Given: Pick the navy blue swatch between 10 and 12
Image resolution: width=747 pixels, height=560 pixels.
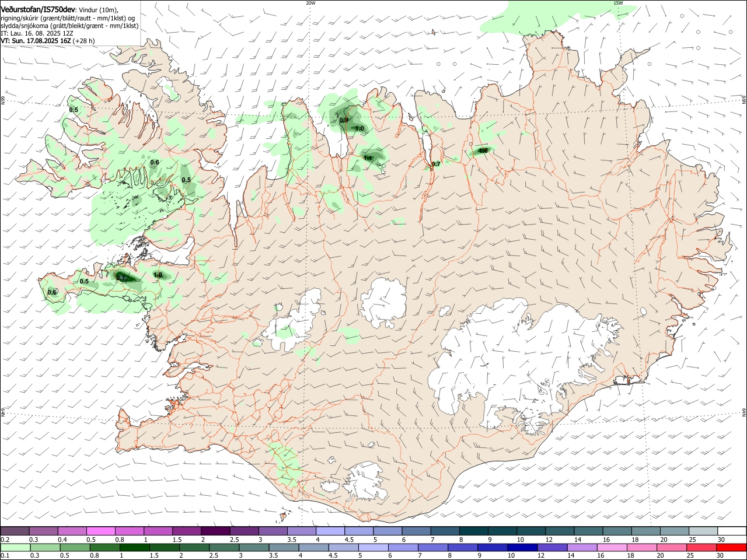Looking at the screenshot, I should pyautogui.click(x=521, y=547).
